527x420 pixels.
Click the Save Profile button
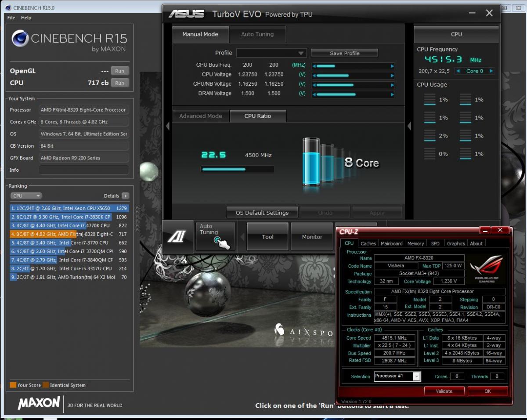click(x=345, y=53)
